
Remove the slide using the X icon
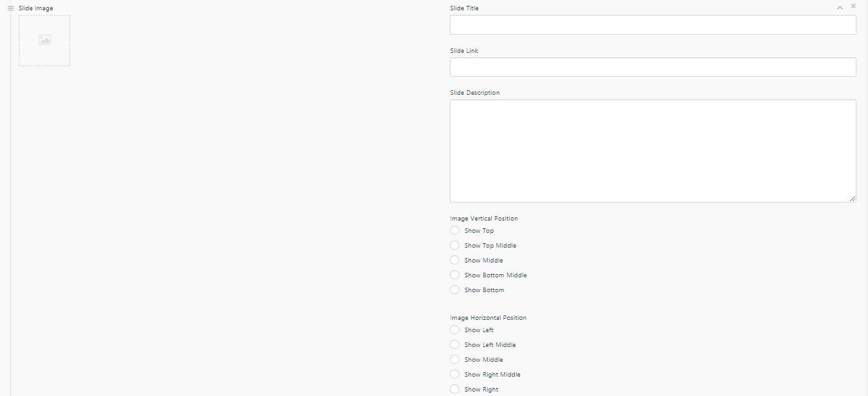click(x=853, y=6)
